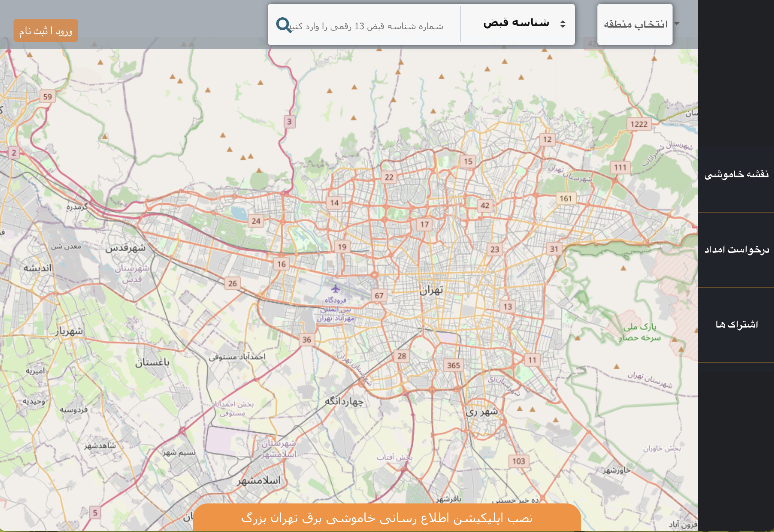The image size is (774, 532).
Task: Click road shield 24 on map
Action: pos(256,221)
